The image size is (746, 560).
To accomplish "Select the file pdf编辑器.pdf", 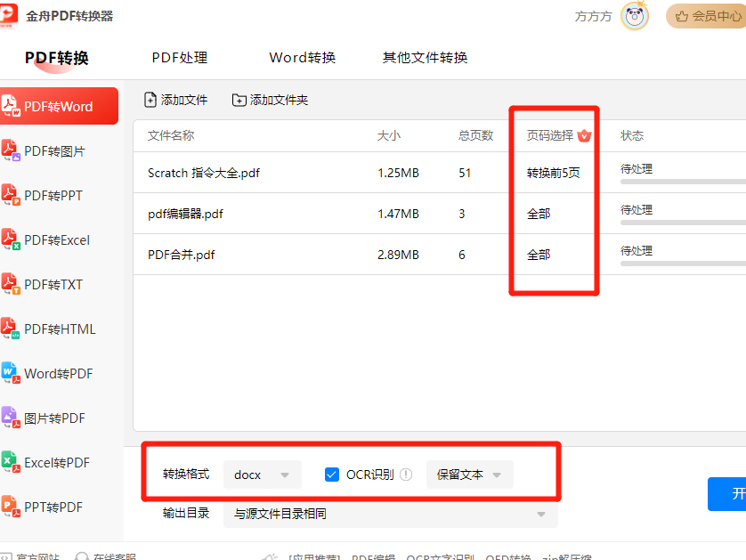I will (x=185, y=214).
